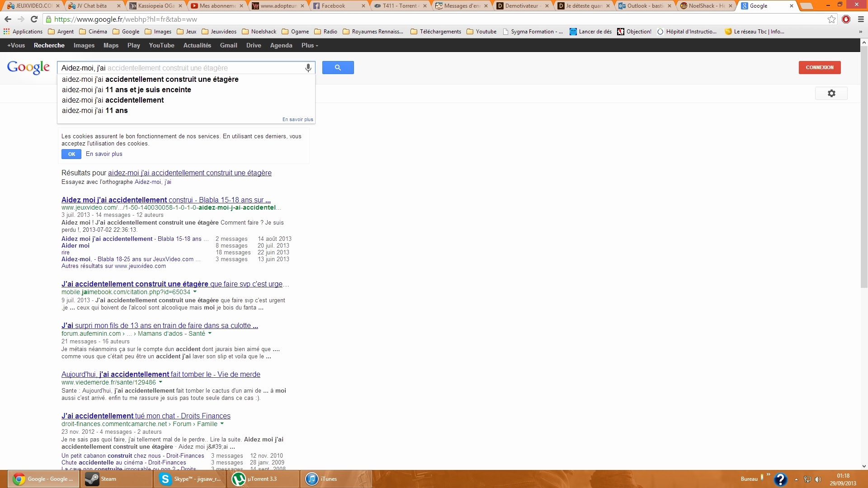Open the Applications bookmarks shortcut
868x488 pixels.
click(23, 32)
